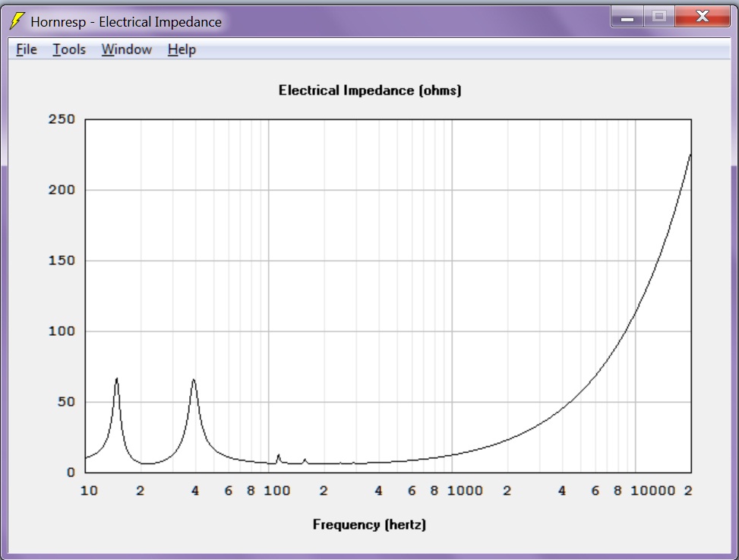Click the 250 label on y-axis
The image size is (739, 560).
click(x=62, y=119)
